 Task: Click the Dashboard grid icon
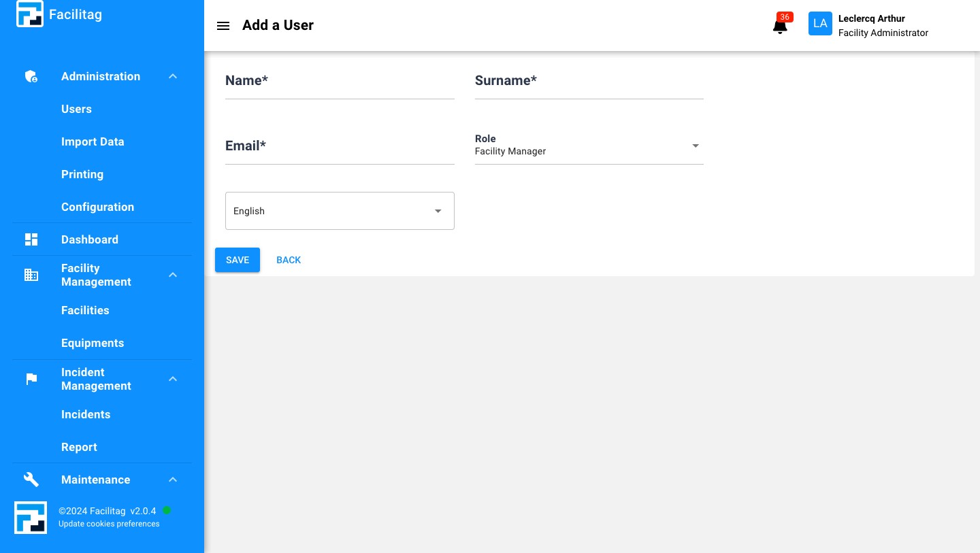tap(31, 239)
